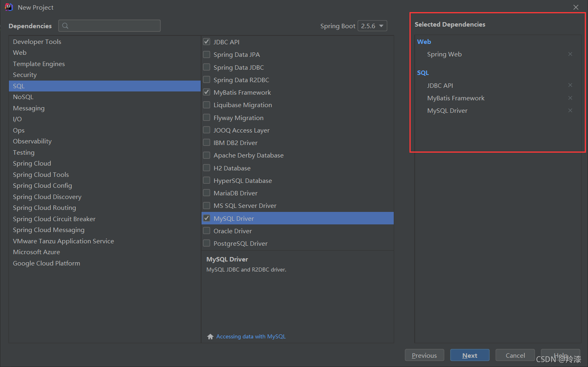Viewport: 588px width, 367px height.
Task: Check the PostgreSQL Driver box
Action: coord(207,243)
